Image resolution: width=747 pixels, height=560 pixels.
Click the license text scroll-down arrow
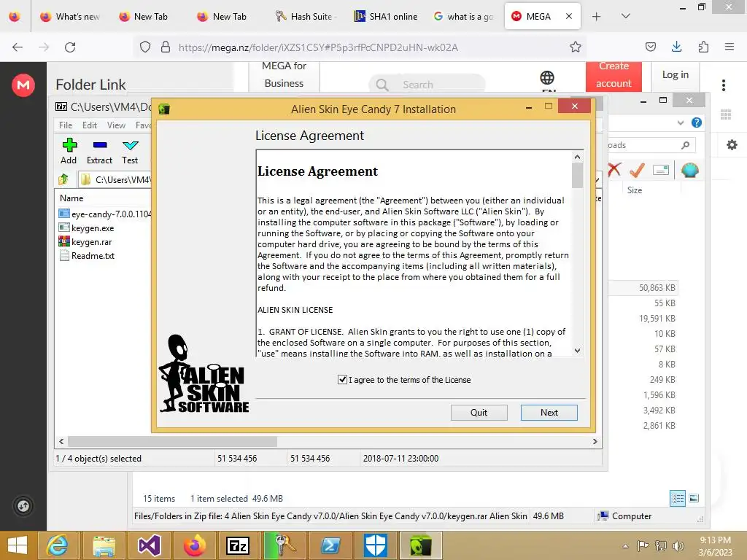pyautogui.click(x=577, y=351)
